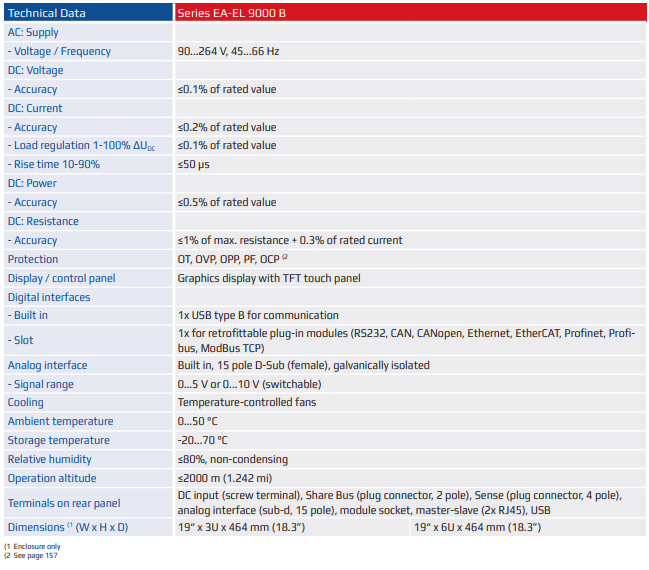Select 'OT, OVP, OPP, PF, OCP' value
The width and height of the screenshot is (649, 570).
click(233, 259)
